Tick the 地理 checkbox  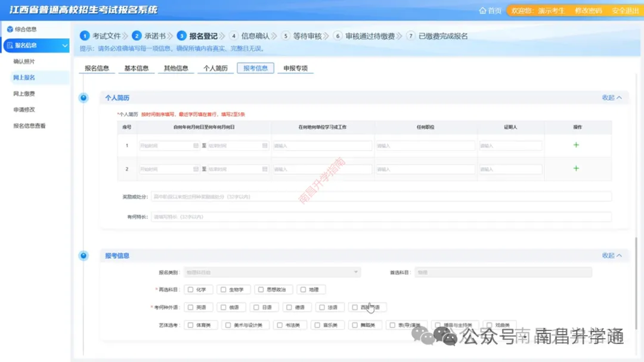303,290
